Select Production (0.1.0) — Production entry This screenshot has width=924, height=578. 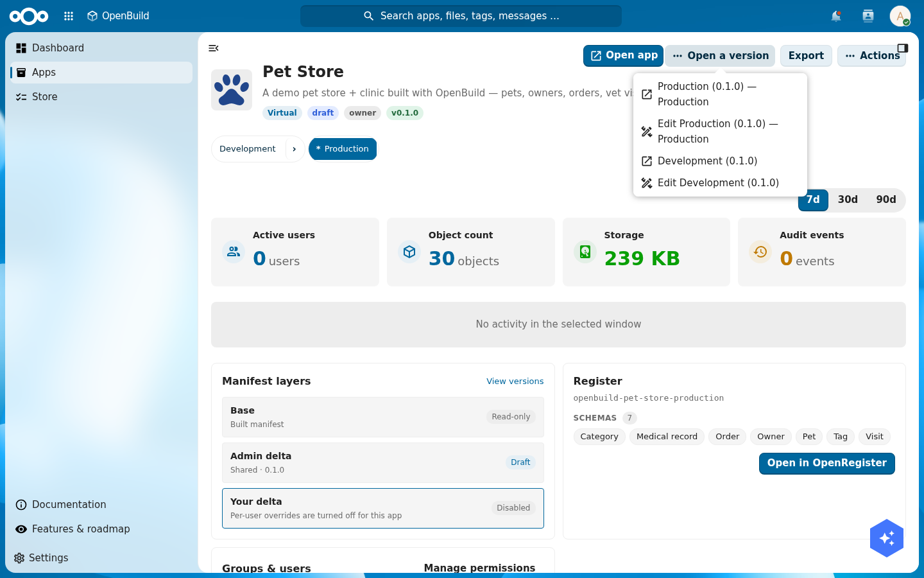point(720,94)
